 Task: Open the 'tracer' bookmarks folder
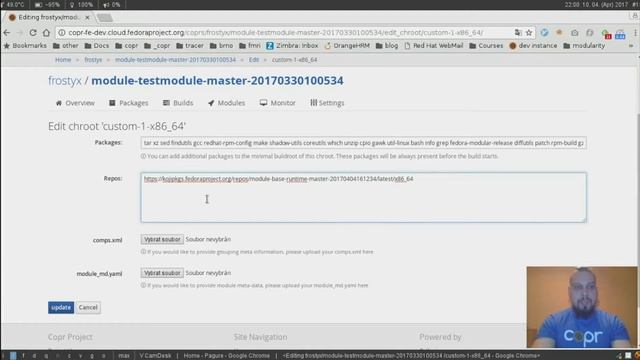(x=190, y=46)
